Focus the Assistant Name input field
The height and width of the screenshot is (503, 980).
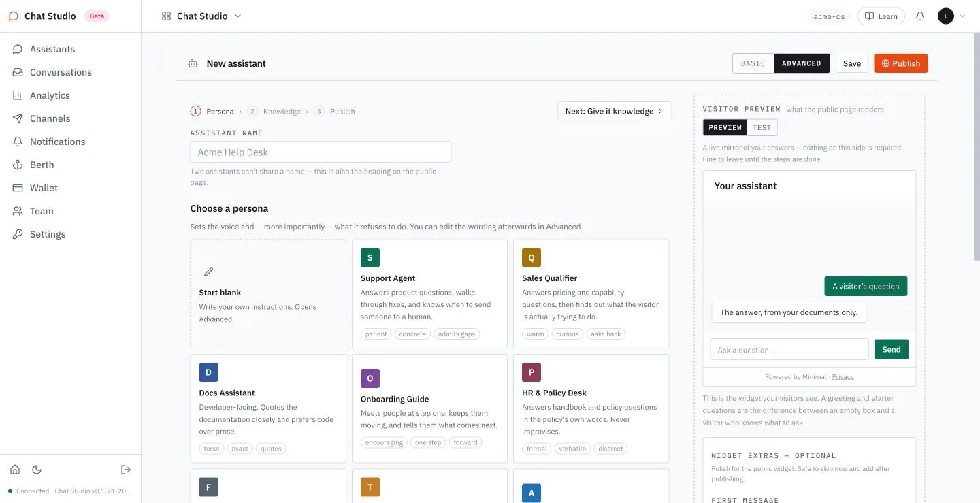pos(321,152)
